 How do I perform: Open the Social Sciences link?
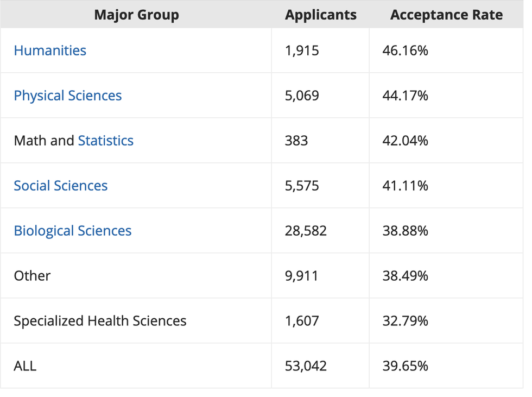pos(61,186)
